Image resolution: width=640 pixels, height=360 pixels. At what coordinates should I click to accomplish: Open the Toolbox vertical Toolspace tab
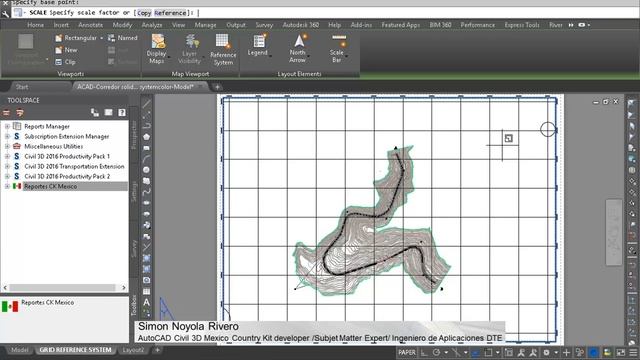[133, 305]
